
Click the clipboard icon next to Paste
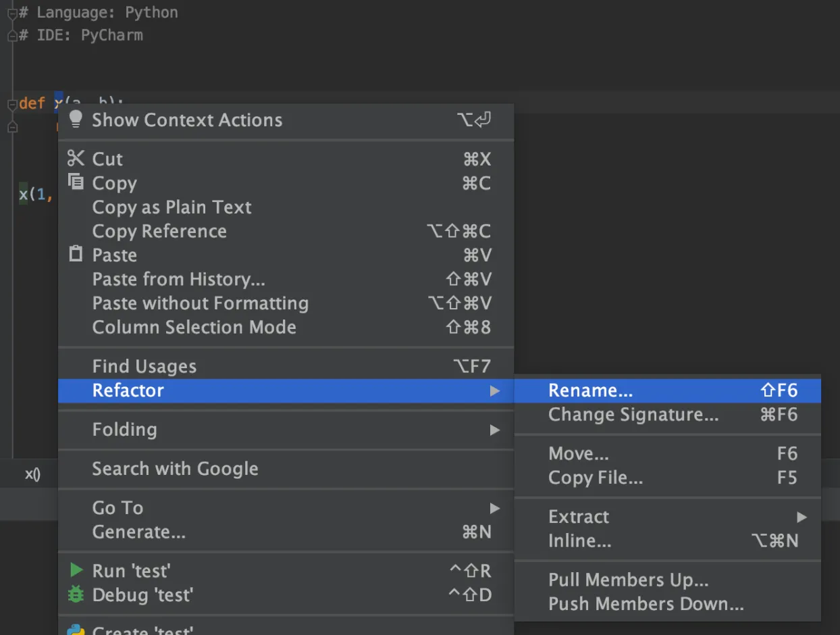click(76, 254)
